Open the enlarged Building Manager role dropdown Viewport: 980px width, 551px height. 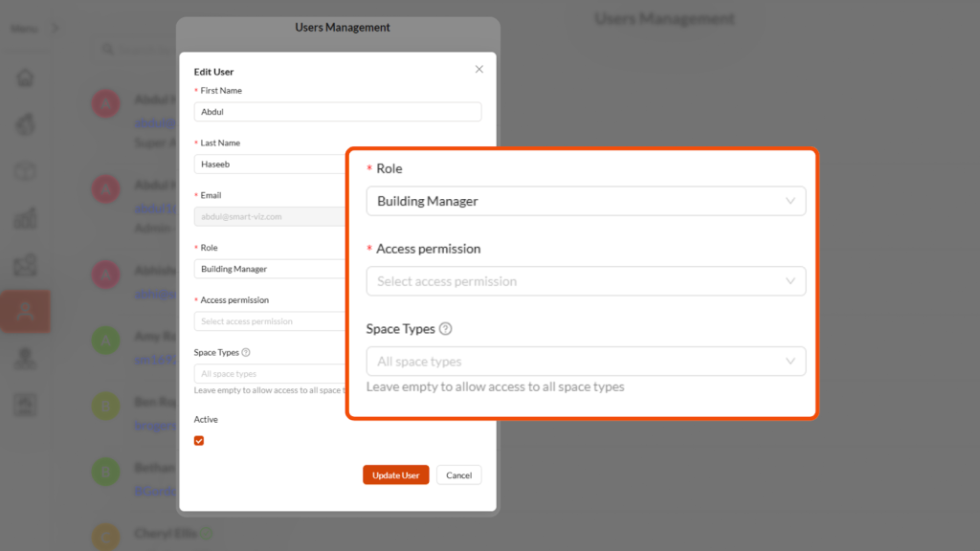pyautogui.click(x=585, y=201)
